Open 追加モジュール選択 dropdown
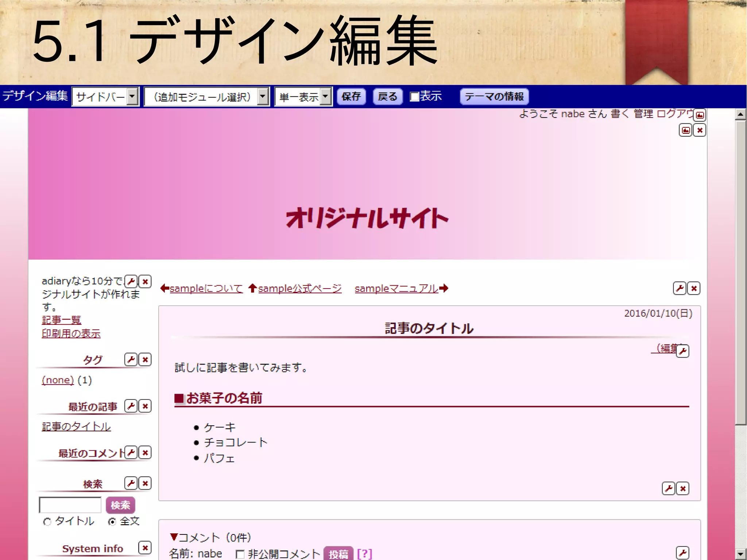 click(x=207, y=97)
